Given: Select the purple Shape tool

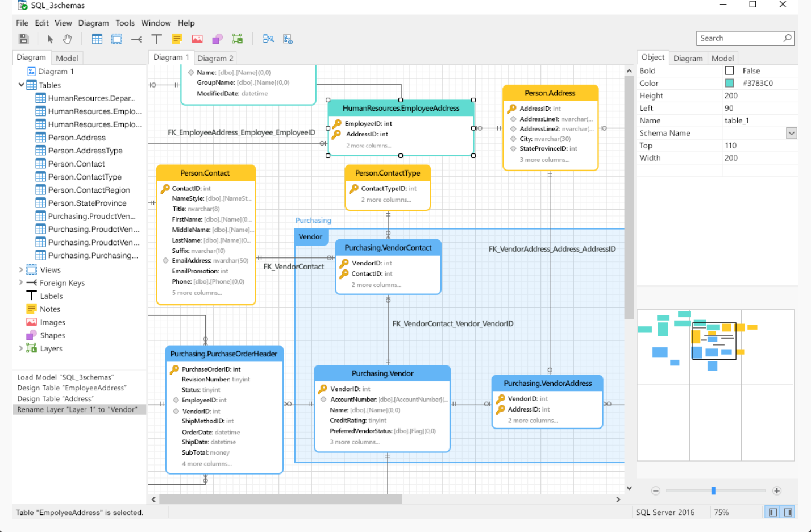Looking at the screenshot, I should point(217,39).
